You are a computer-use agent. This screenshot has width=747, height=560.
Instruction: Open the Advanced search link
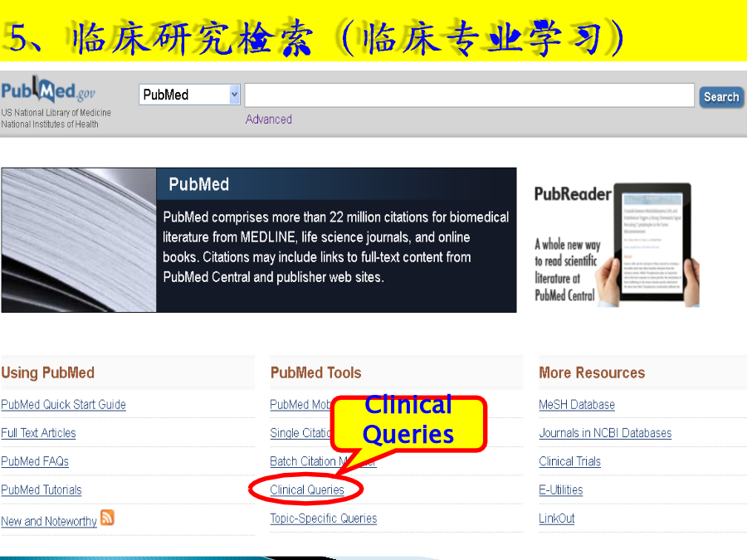click(x=269, y=119)
